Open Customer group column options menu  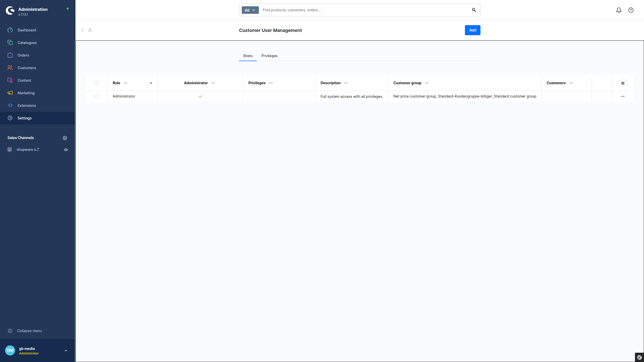(x=427, y=83)
